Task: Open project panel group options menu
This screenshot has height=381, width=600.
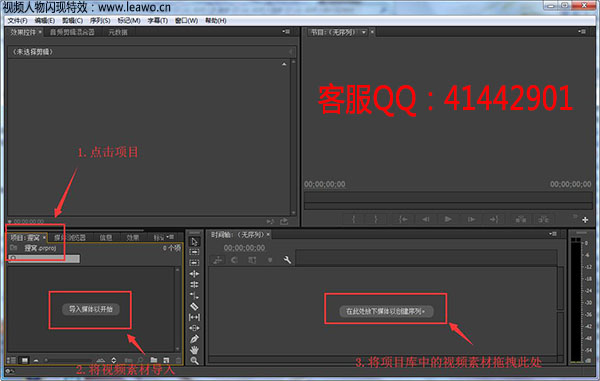Action: pyautogui.click(x=170, y=237)
